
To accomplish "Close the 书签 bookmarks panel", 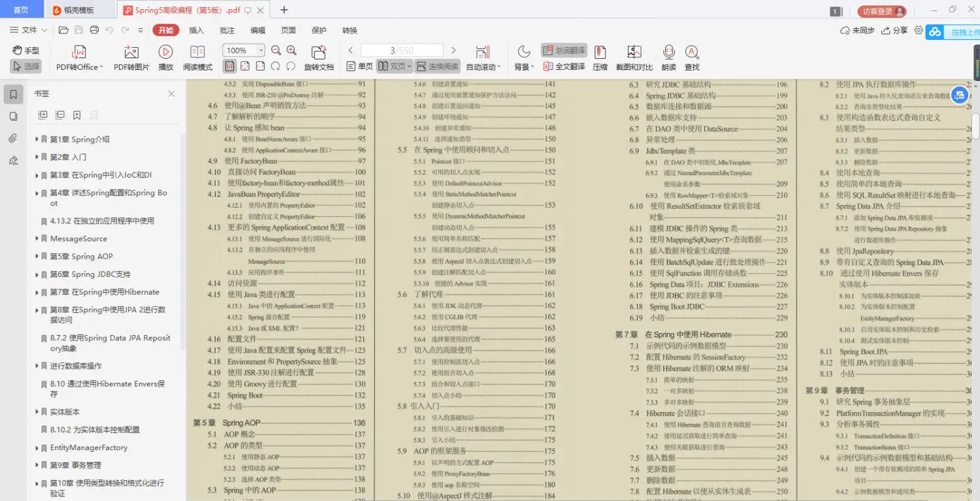I will [171, 93].
